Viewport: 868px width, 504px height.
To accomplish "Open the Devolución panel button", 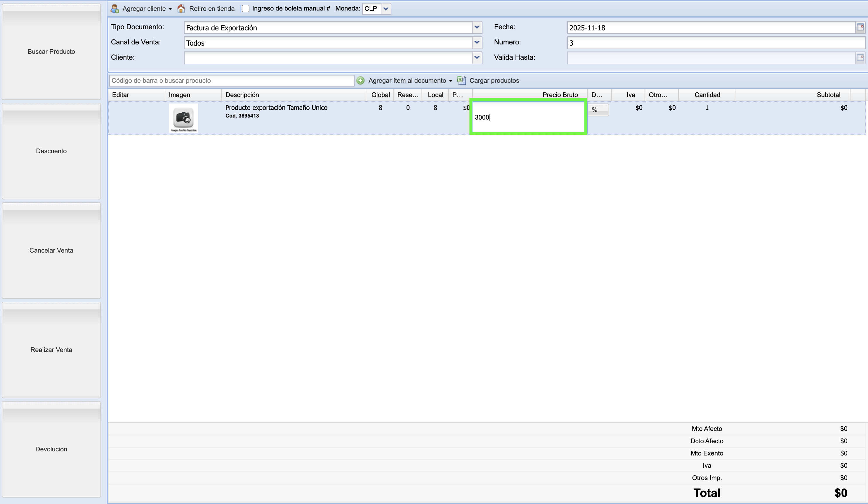I will click(x=51, y=449).
